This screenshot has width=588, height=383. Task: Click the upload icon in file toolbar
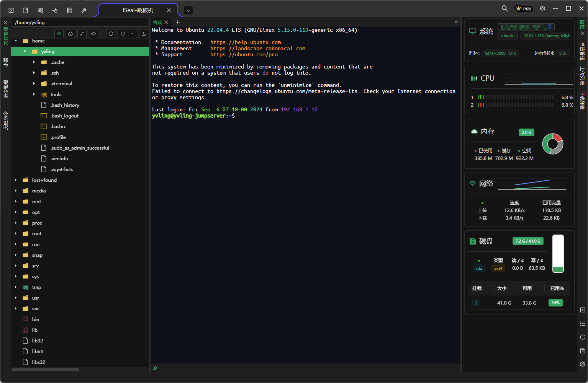click(x=143, y=34)
